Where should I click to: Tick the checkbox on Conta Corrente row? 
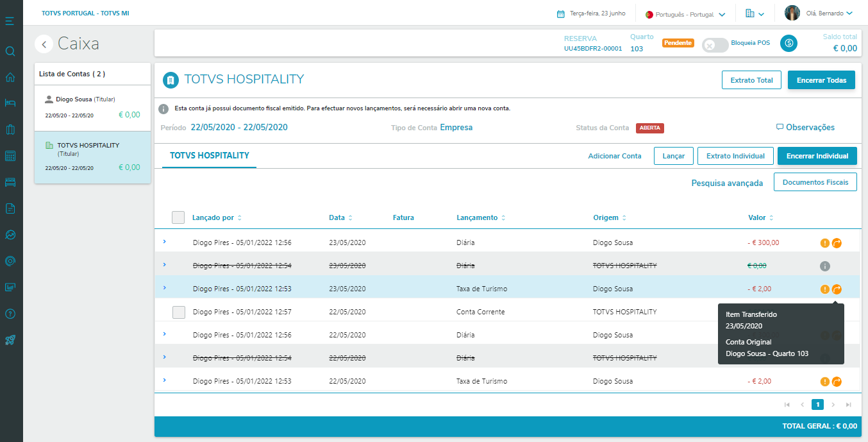(x=179, y=312)
